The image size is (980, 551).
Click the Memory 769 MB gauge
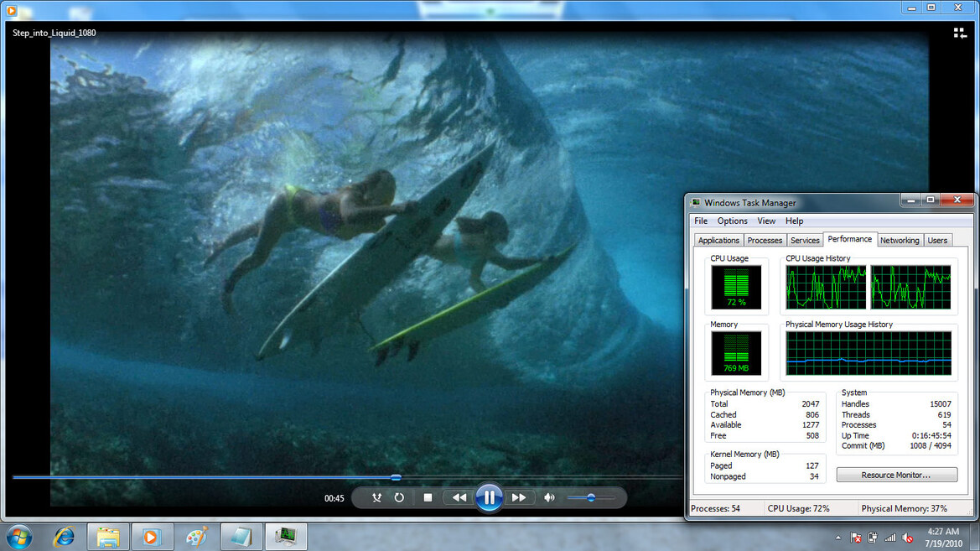736,353
